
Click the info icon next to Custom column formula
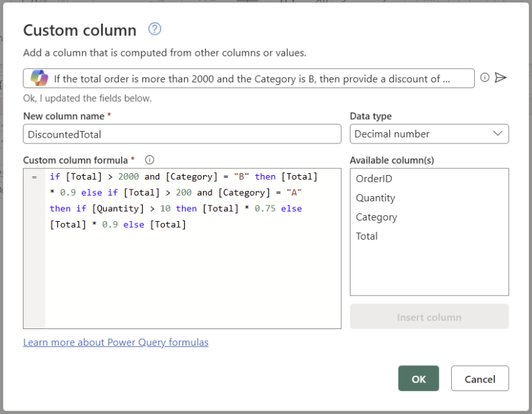click(149, 159)
